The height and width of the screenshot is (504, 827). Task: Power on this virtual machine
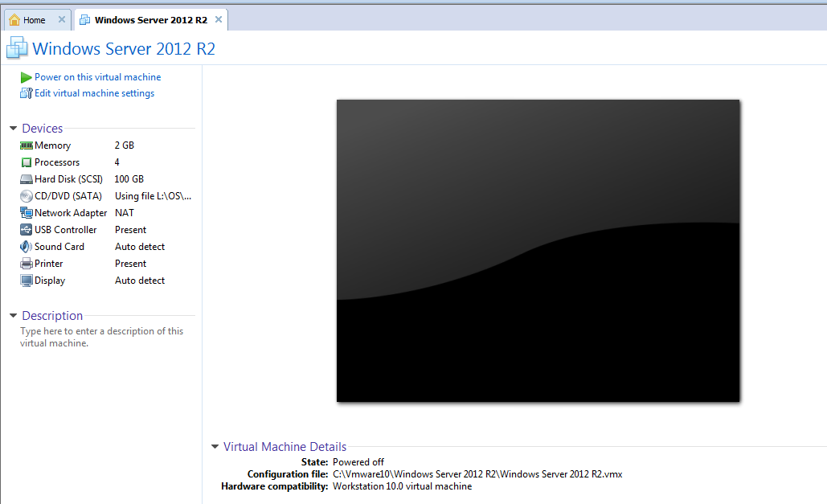pos(97,77)
